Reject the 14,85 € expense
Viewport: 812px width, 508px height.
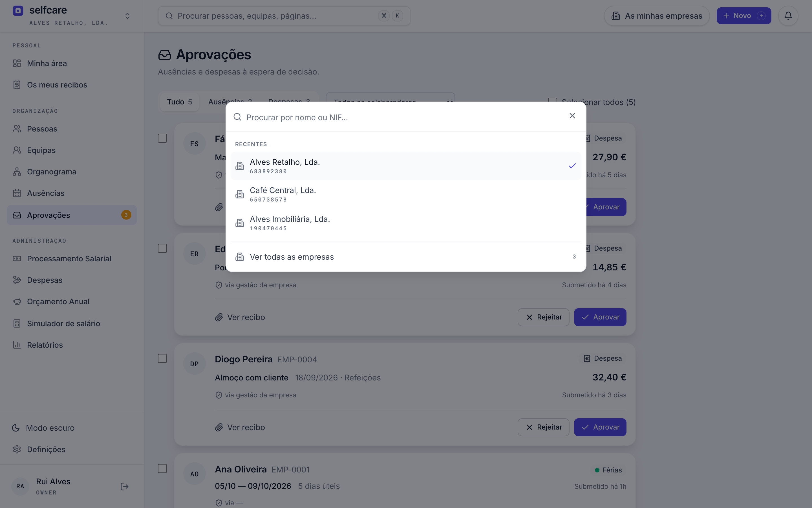tap(543, 317)
